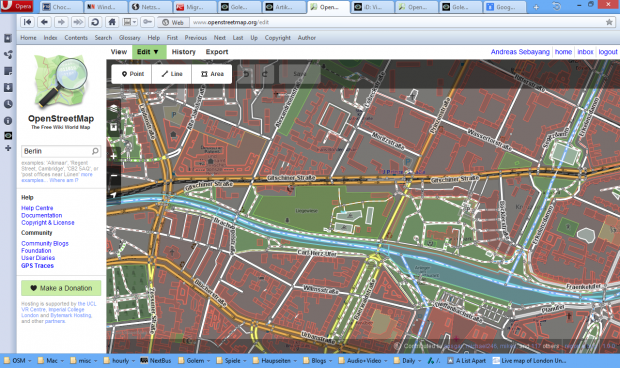The width and height of the screenshot is (620, 368).
Task: Go back to the previous page
Action: click(44, 22)
